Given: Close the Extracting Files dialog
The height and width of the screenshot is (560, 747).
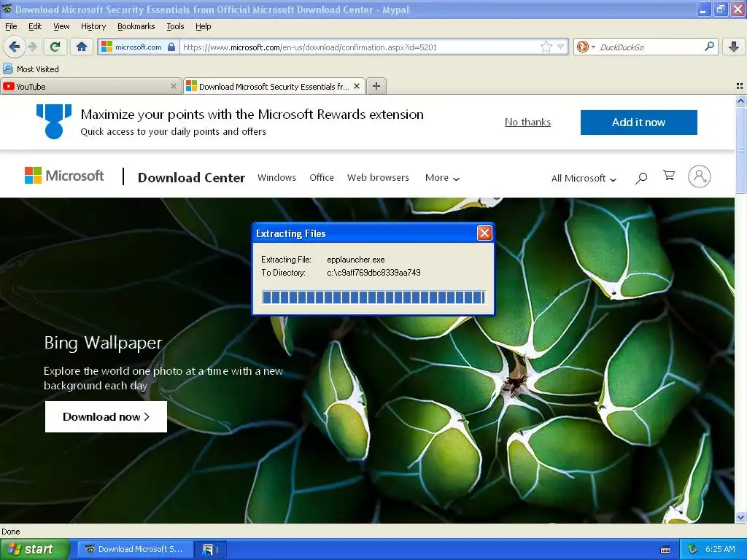Looking at the screenshot, I should [x=484, y=233].
